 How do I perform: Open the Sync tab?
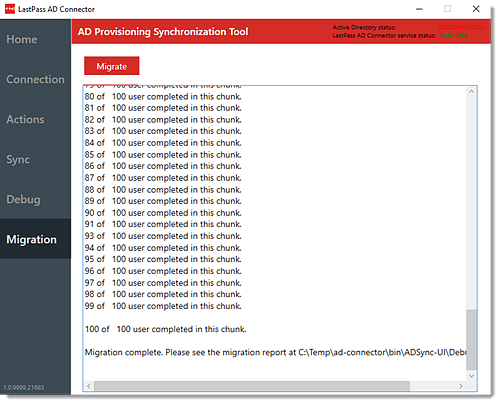pyautogui.click(x=18, y=159)
